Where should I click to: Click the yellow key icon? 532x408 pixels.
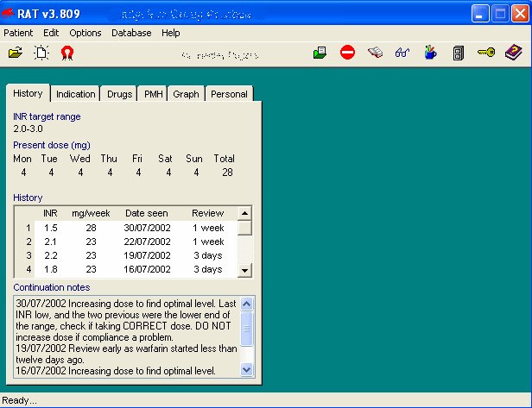(486, 53)
